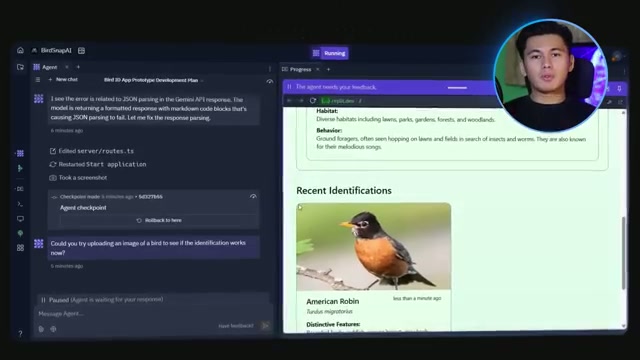Toggle pause icon in agent feedback banner

(289, 87)
